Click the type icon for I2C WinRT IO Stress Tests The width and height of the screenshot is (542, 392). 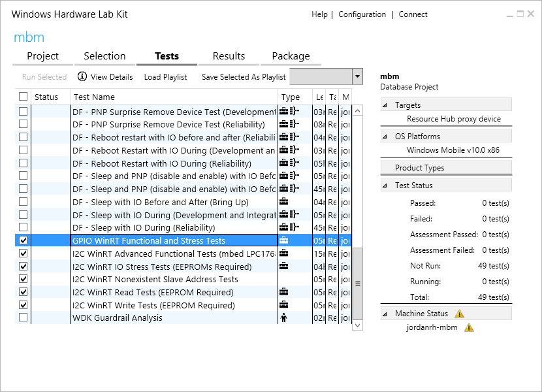tap(283, 267)
